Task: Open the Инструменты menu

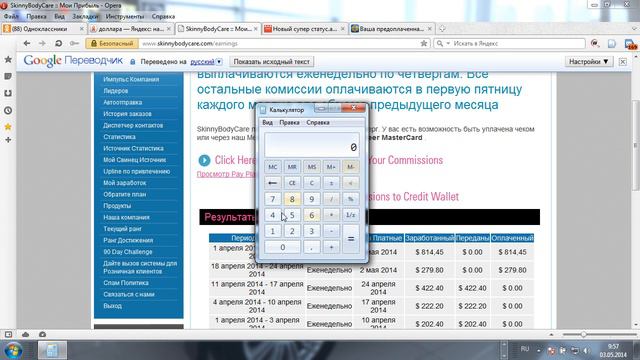Action: 124,17
